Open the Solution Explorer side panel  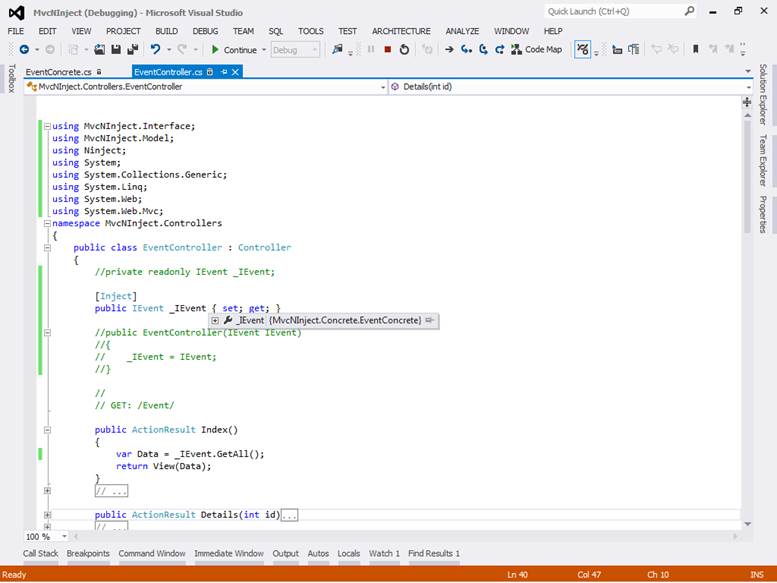point(763,95)
